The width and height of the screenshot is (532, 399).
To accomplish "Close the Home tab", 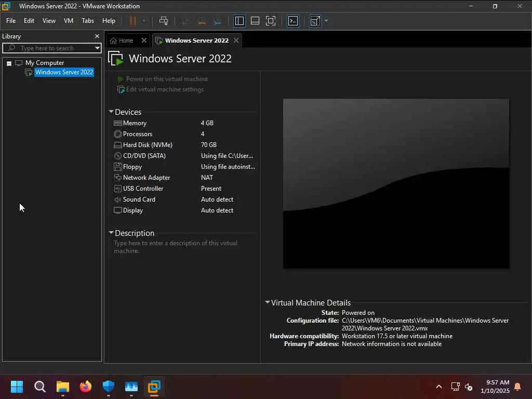I will click(x=144, y=41).
